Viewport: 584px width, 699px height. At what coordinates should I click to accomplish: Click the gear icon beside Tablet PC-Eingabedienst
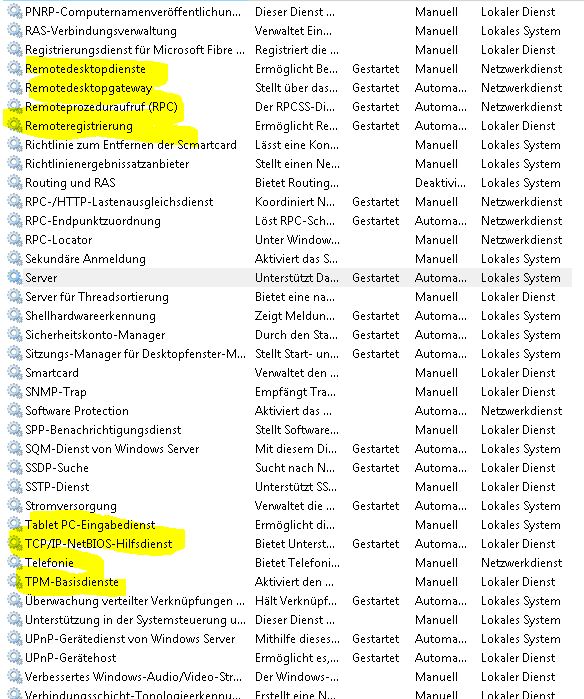(x=14, y=525)
